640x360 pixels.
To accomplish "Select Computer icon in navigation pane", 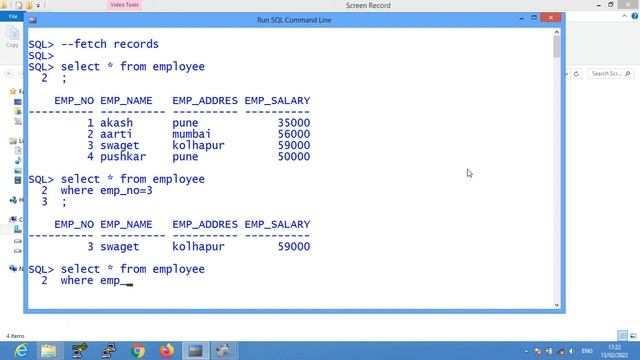I will click(x=13, y=219).
